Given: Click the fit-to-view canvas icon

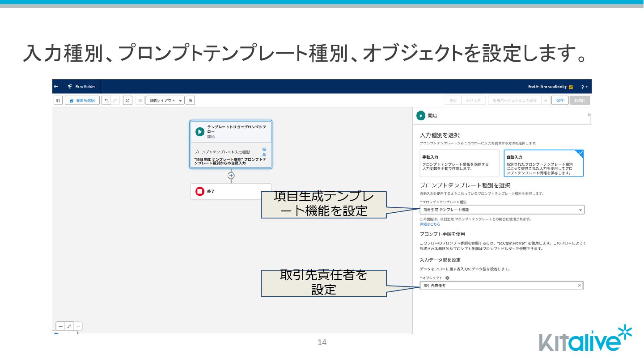Looking at the screenshot, I should pyautogui.click(x=69, y=326).
